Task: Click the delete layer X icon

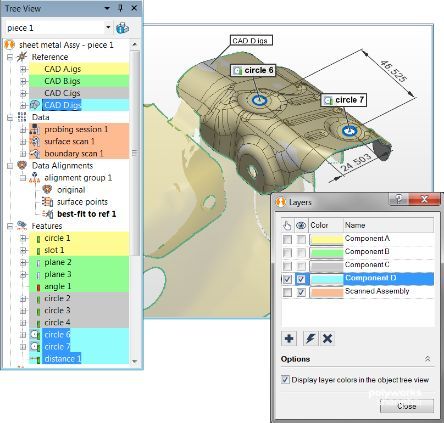Action: tap(327, 339)
